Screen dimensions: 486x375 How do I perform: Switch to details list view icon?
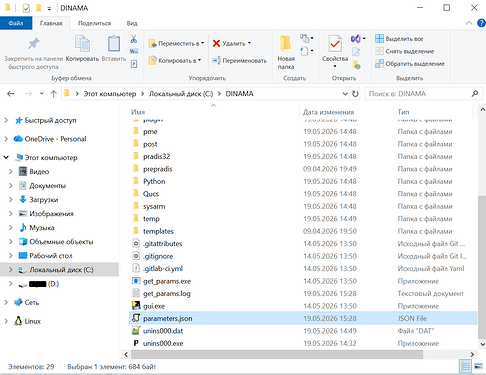click(x=465, y=366)
